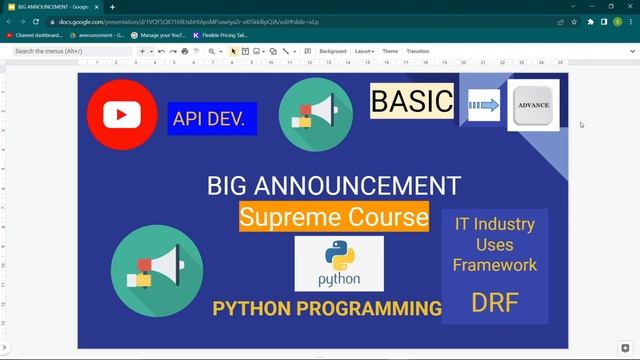Viewport: 640px width, 360px height.
Task: Open the Chrome profile avatar
Action: 618,22
